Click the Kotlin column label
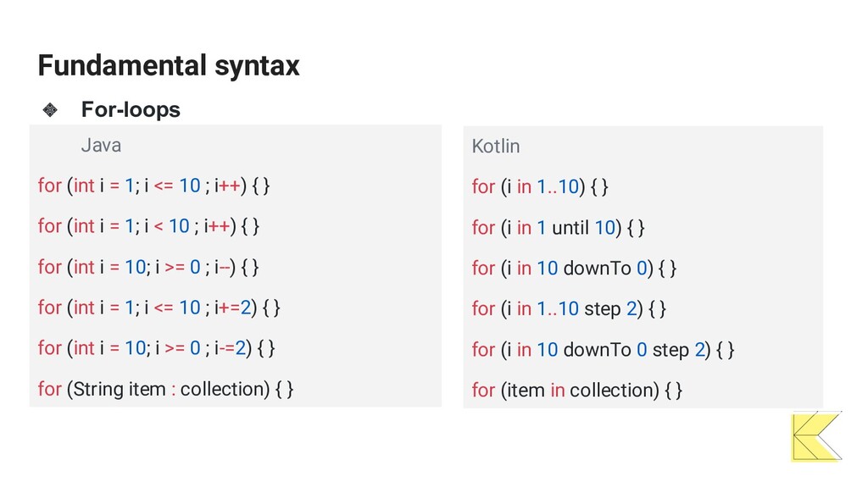The image size is (868, 488). (x=495, y=147)
